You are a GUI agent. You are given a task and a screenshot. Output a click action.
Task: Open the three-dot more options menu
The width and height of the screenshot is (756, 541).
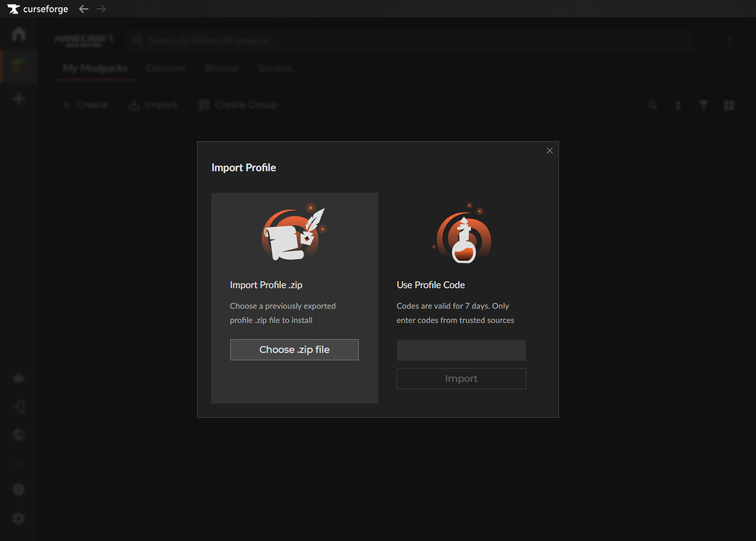(x=729, y=41)
